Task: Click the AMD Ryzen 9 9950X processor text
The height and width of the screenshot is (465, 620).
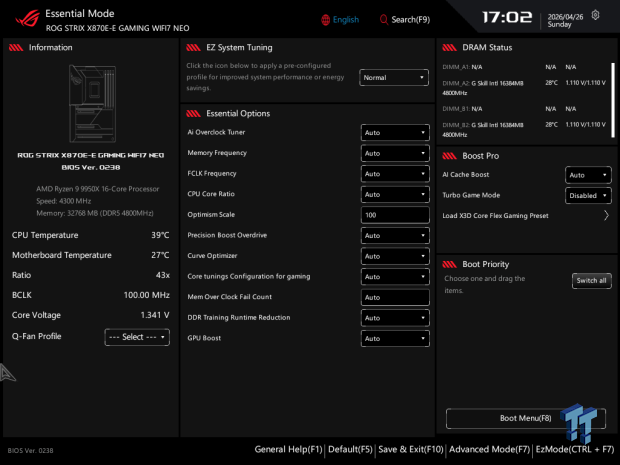Action: click(x=98, y=189)
